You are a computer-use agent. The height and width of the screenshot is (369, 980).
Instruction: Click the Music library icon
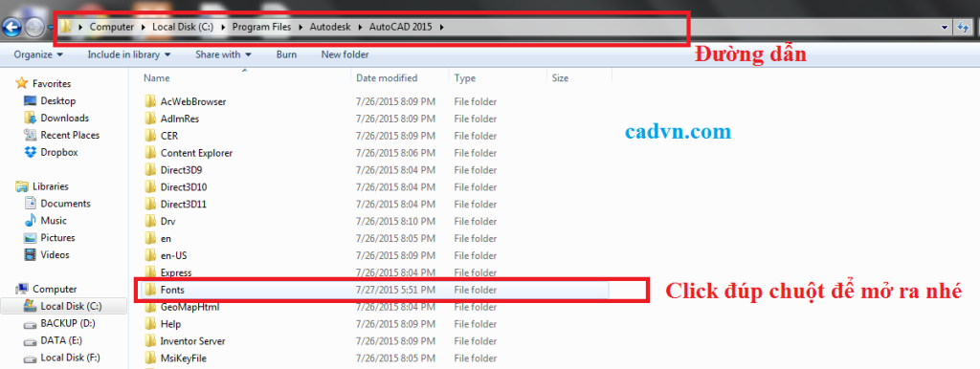30,221
